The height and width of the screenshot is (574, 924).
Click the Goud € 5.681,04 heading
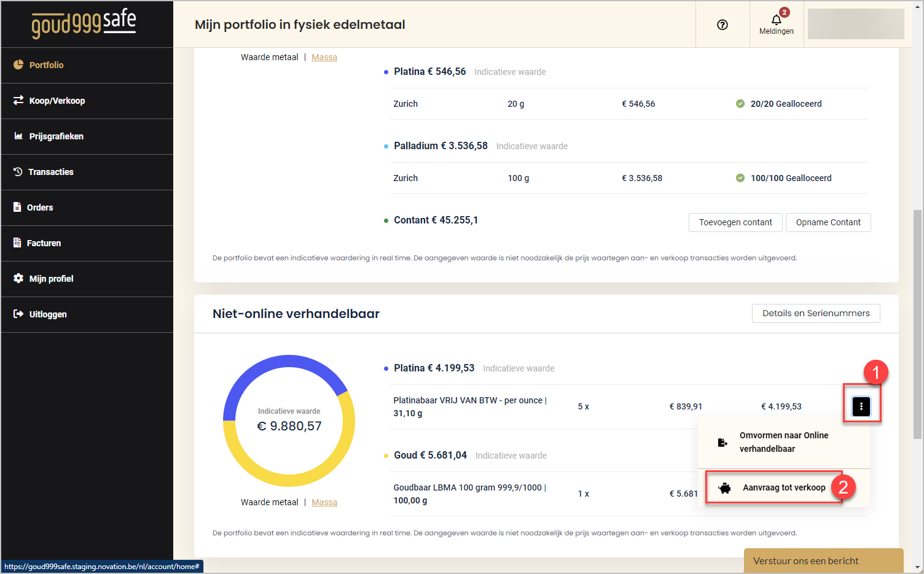[x=430, y=455]
